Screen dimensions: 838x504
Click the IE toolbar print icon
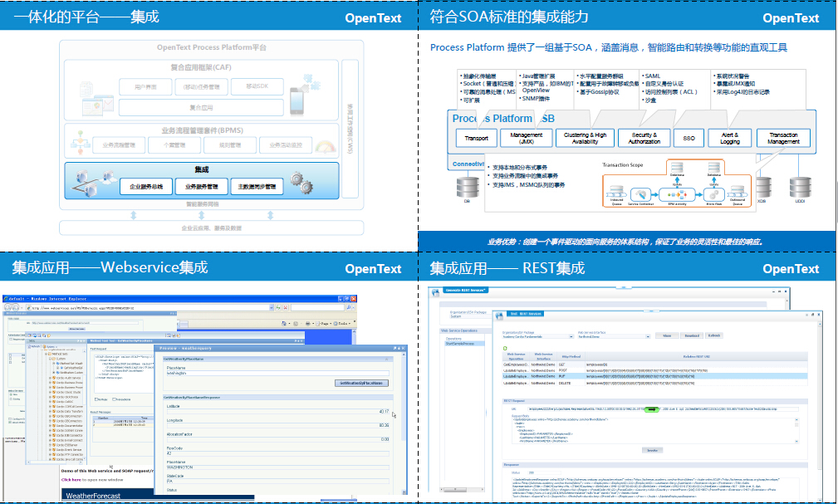pos(308,323)
